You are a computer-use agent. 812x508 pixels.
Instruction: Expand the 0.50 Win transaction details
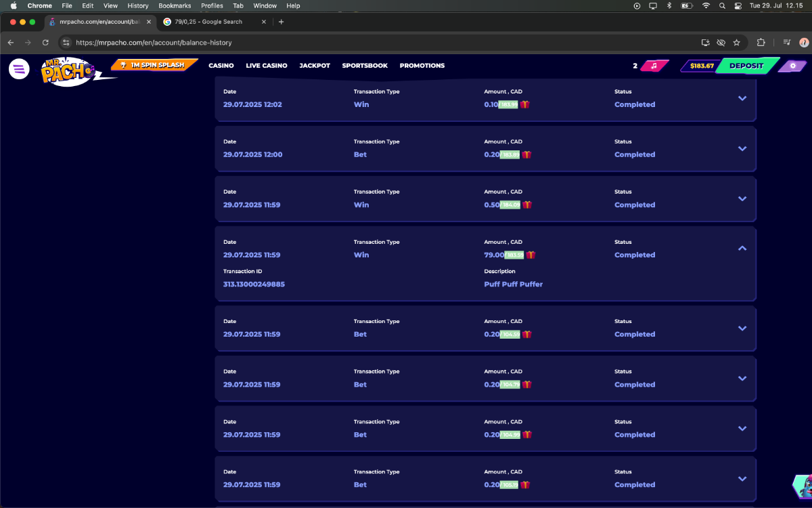tap(742, 198)
